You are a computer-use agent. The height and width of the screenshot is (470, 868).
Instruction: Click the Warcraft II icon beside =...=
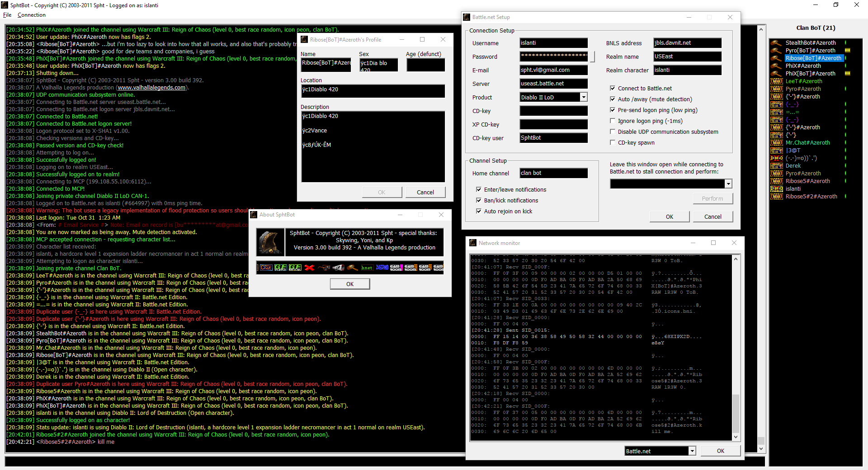click(777, 112)
